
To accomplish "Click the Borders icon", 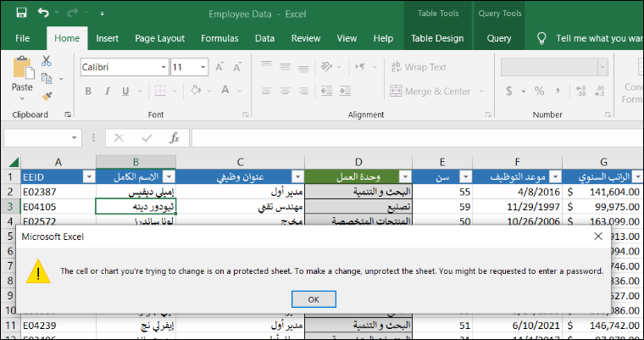I will point(160,91).
